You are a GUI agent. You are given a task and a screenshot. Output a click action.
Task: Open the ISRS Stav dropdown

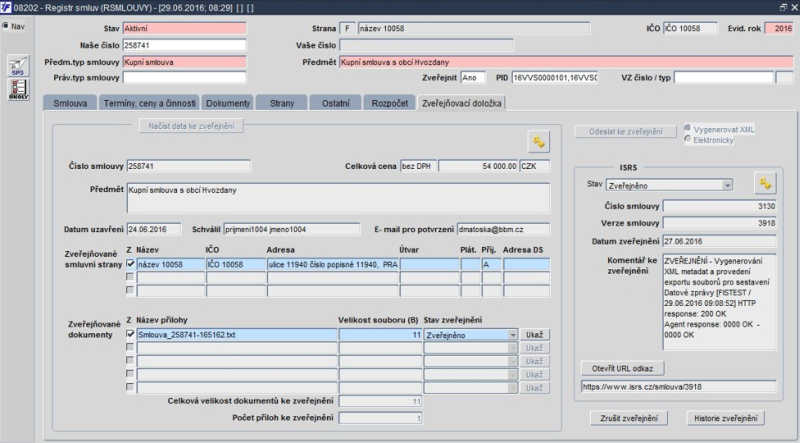click(x=727, y=185)
